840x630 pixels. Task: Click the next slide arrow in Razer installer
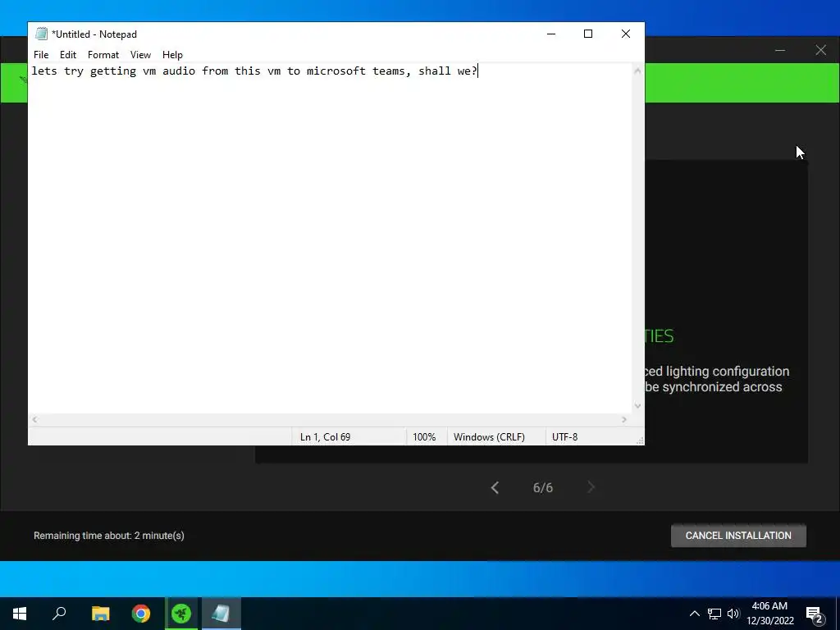[x=591, y=487]
